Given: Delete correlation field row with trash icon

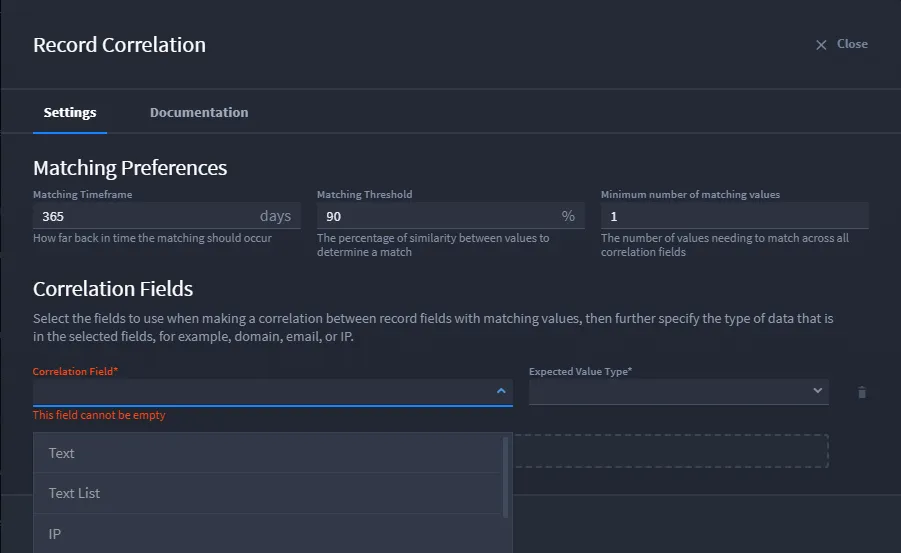Looking at the screenshot, I should 862,392.
